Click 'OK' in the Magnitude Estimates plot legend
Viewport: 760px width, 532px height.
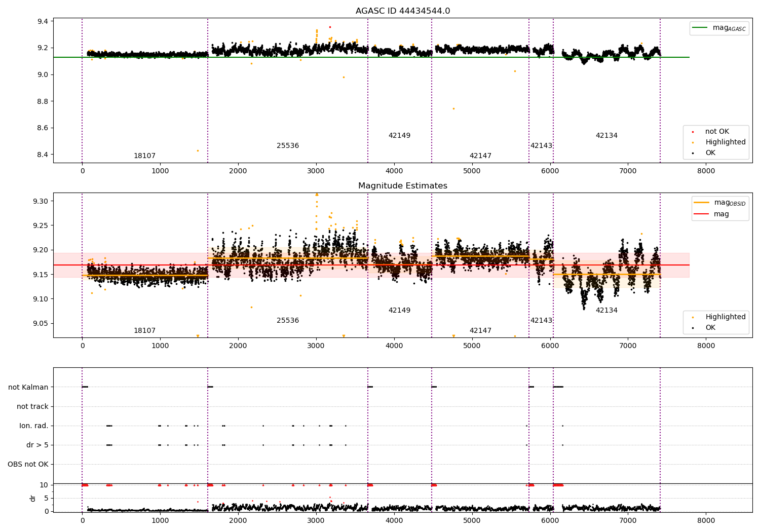point(710,327)
